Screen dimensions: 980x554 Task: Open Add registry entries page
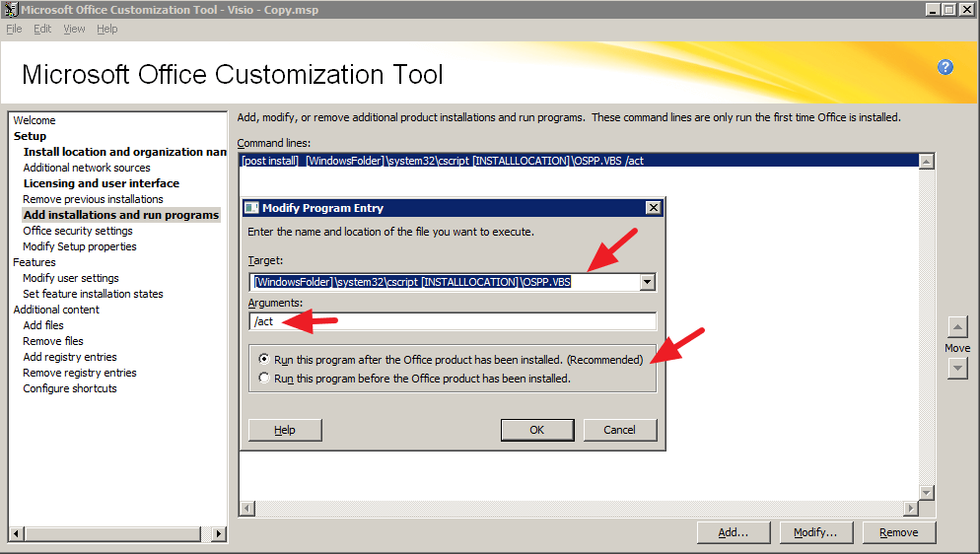70,357
